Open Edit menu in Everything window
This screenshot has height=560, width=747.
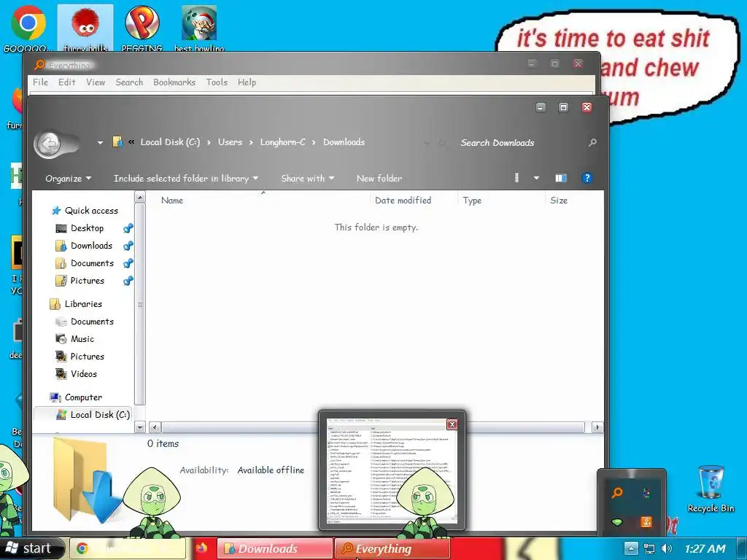point(66,82)
